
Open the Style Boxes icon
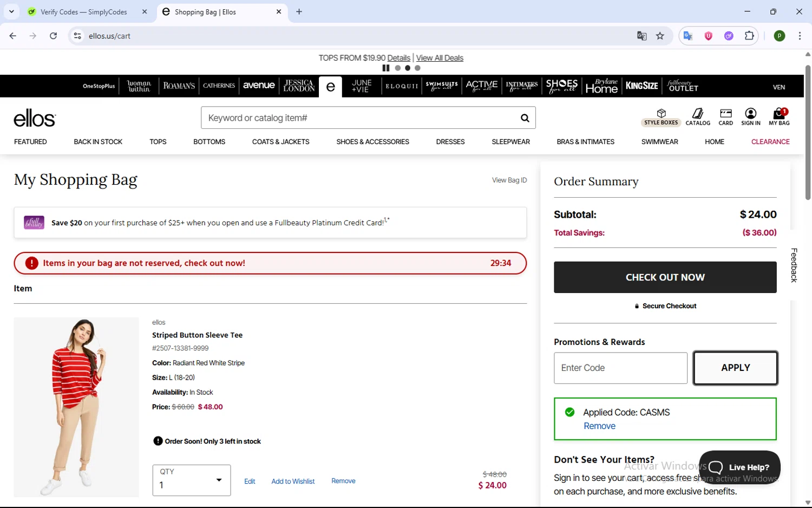coord(661,117)
